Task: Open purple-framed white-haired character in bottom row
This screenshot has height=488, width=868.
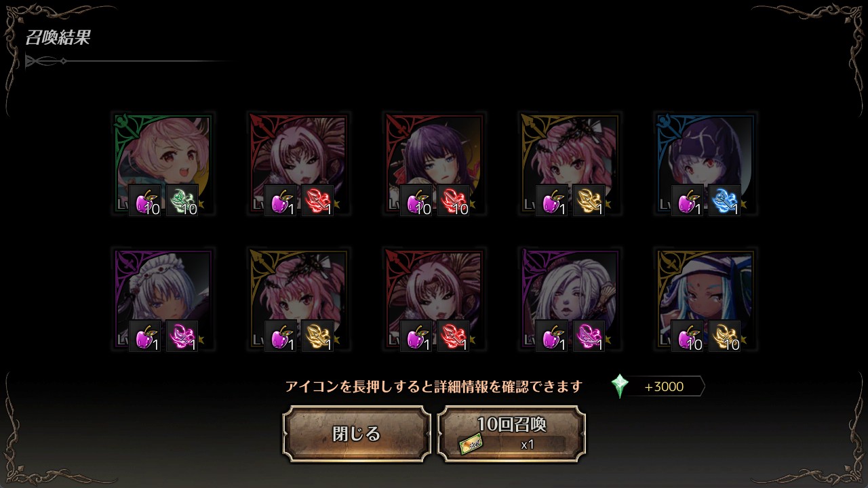Action: click(570, 300)
